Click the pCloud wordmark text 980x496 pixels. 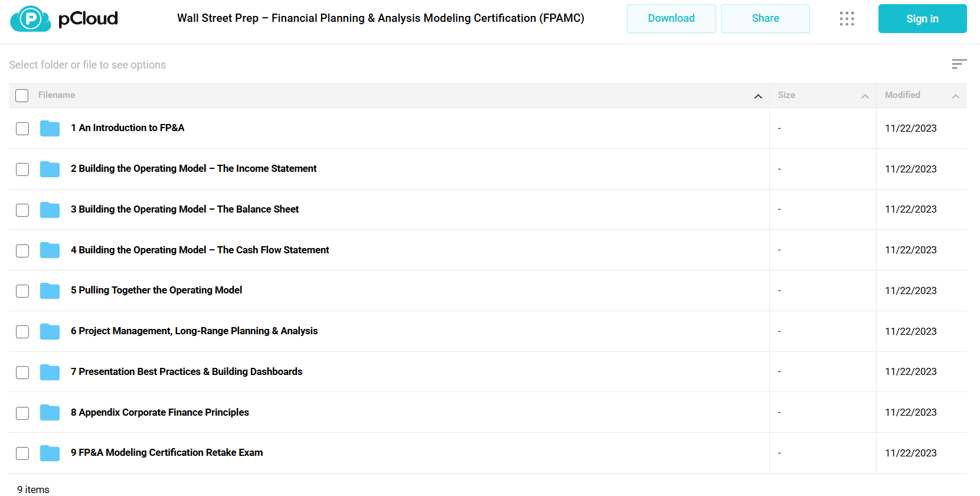coord(88,19)
